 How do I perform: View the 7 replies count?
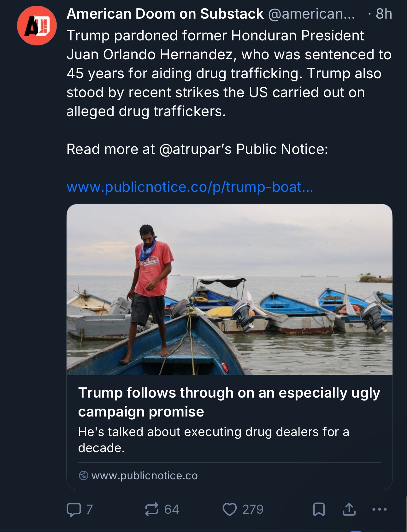(x=90, y=509)
